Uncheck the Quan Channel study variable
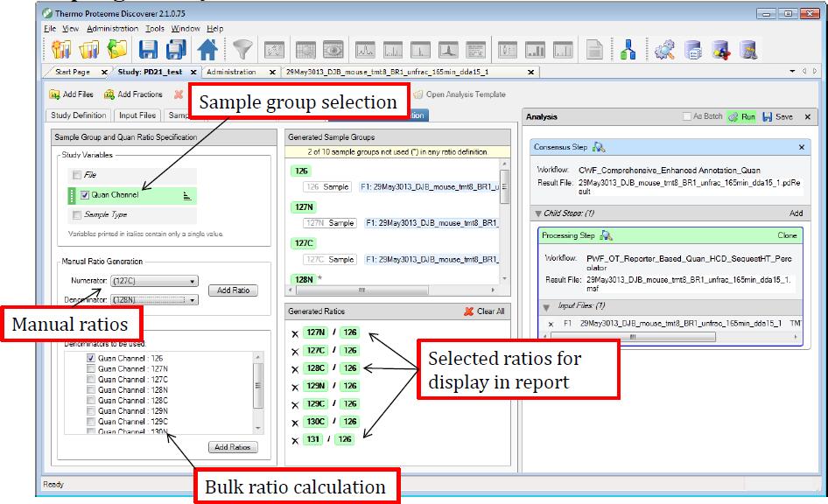Screen dimensions: 828x504 click(84, 195)
